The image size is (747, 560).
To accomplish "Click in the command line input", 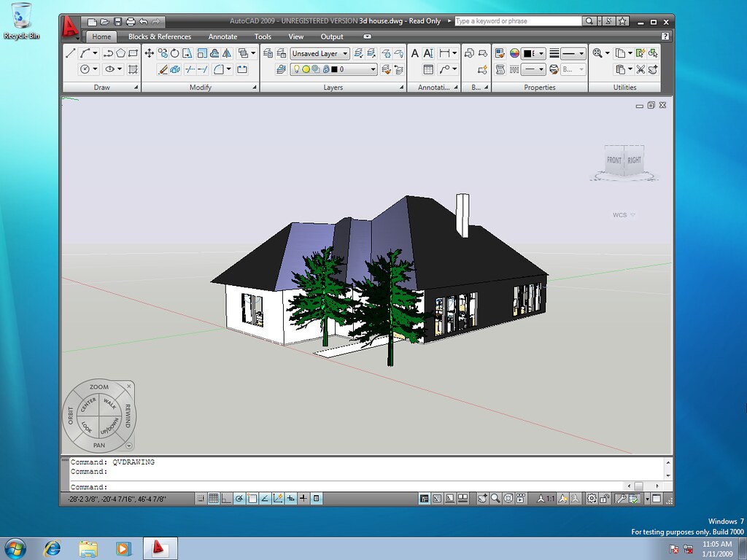I will 347,486.
